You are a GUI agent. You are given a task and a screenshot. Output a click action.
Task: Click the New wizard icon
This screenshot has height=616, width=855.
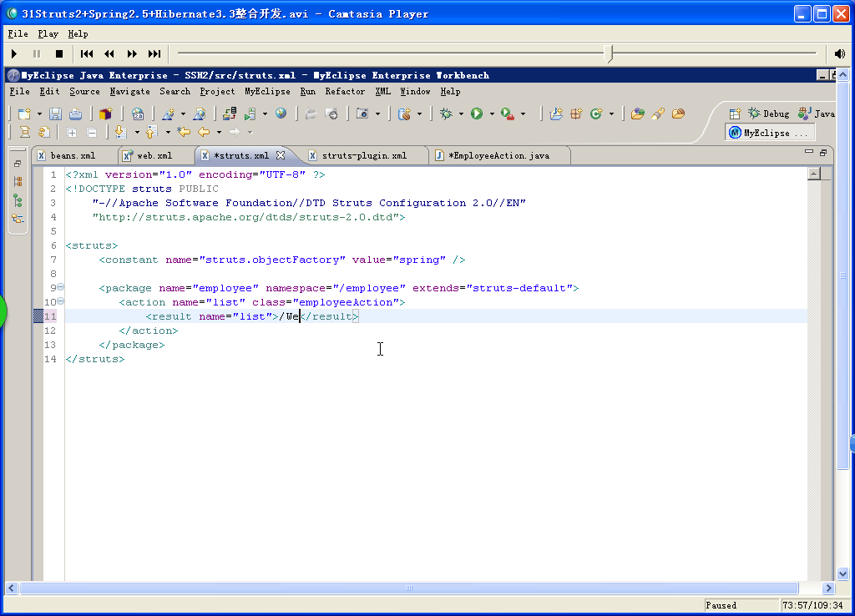click(24, 114)
